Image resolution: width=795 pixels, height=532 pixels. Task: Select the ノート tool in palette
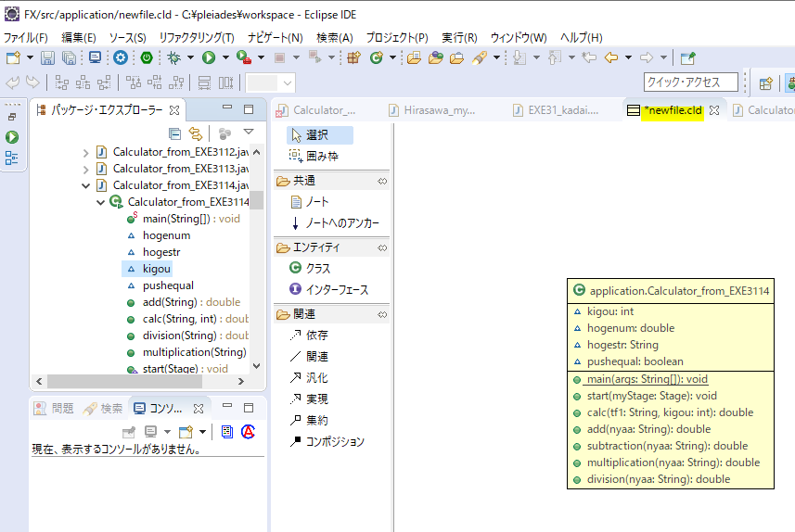(x=310, y=202)
